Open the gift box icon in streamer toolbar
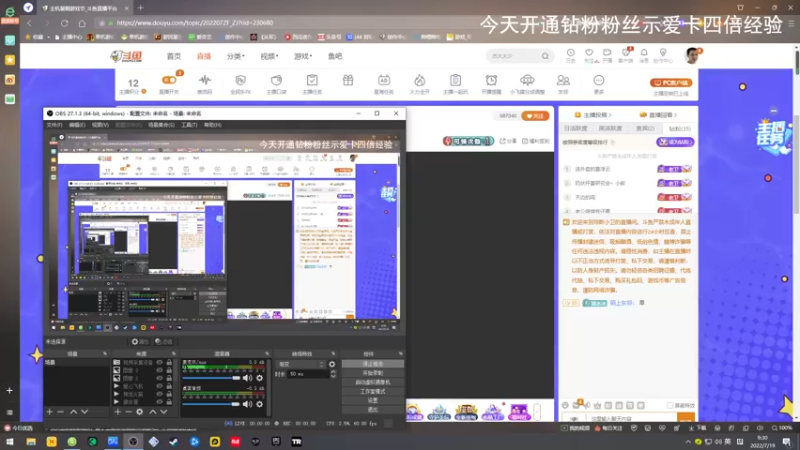 point(348,80)
